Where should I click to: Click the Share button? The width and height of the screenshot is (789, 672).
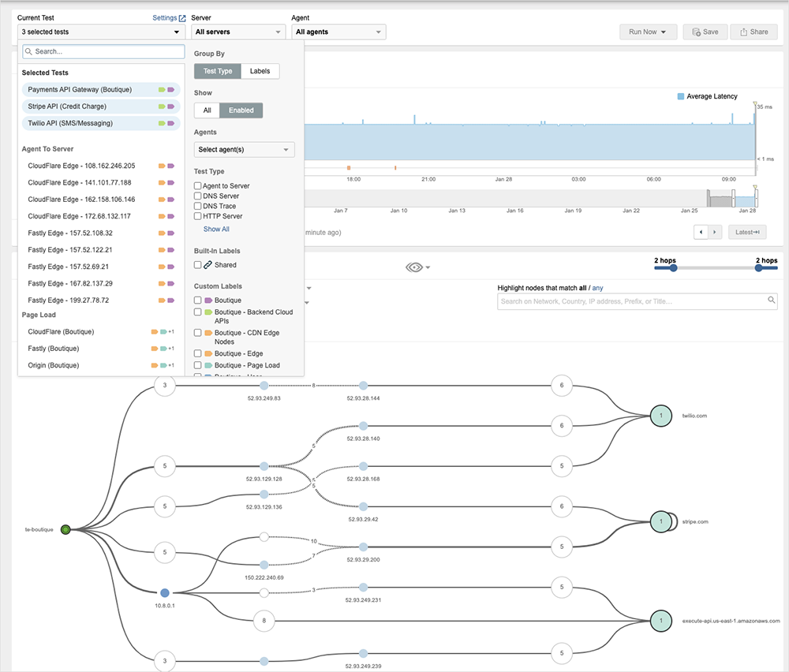753,32
